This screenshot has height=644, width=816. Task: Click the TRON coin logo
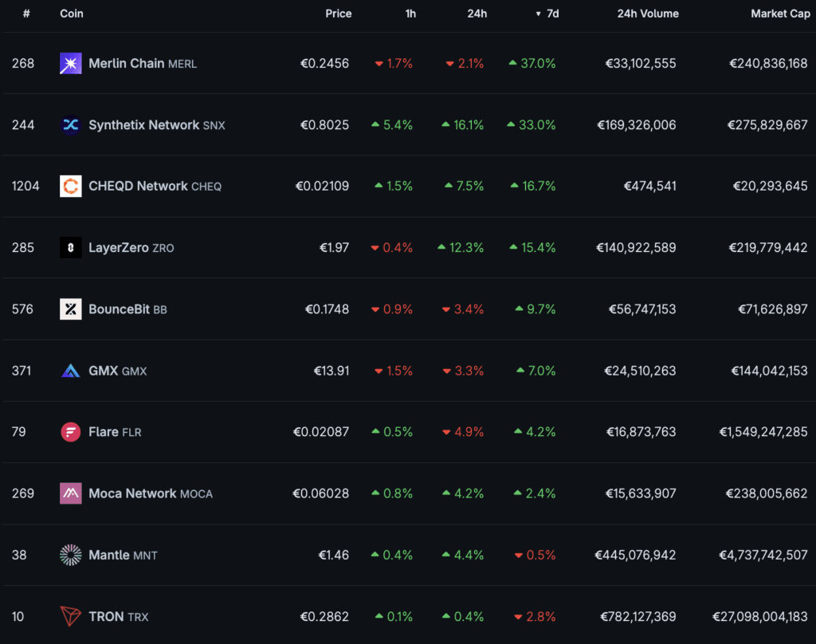click(71, 616)
